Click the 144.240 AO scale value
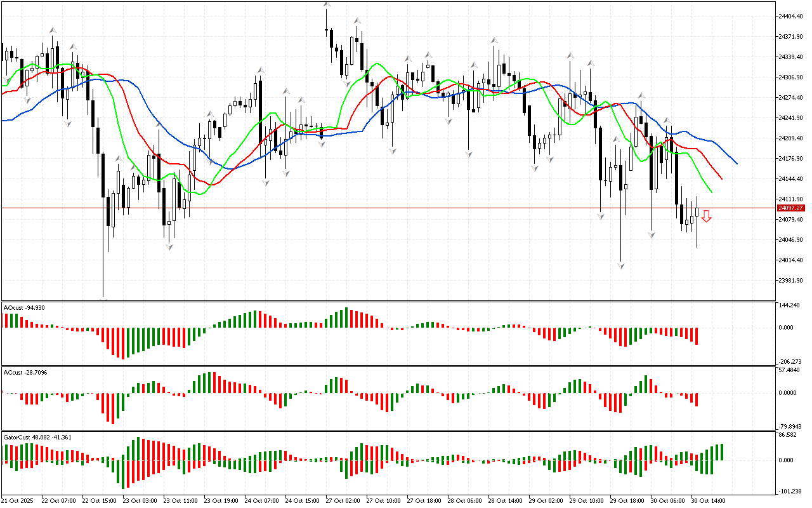 pyautogui.click(x=789, y=305)
